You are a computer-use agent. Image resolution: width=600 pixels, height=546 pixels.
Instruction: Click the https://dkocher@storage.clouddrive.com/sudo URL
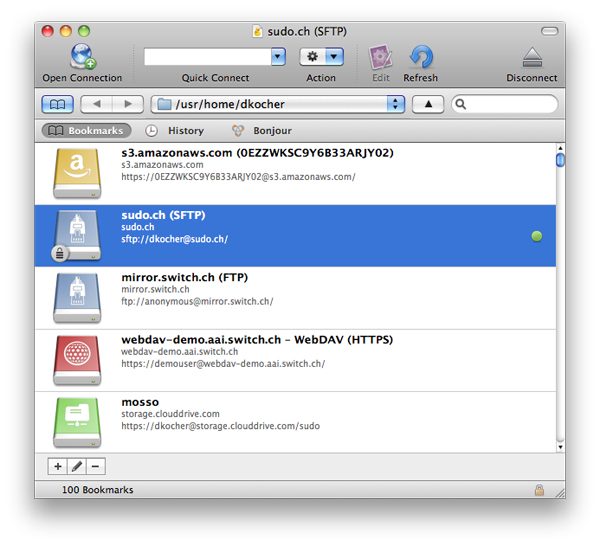point(220,426)
